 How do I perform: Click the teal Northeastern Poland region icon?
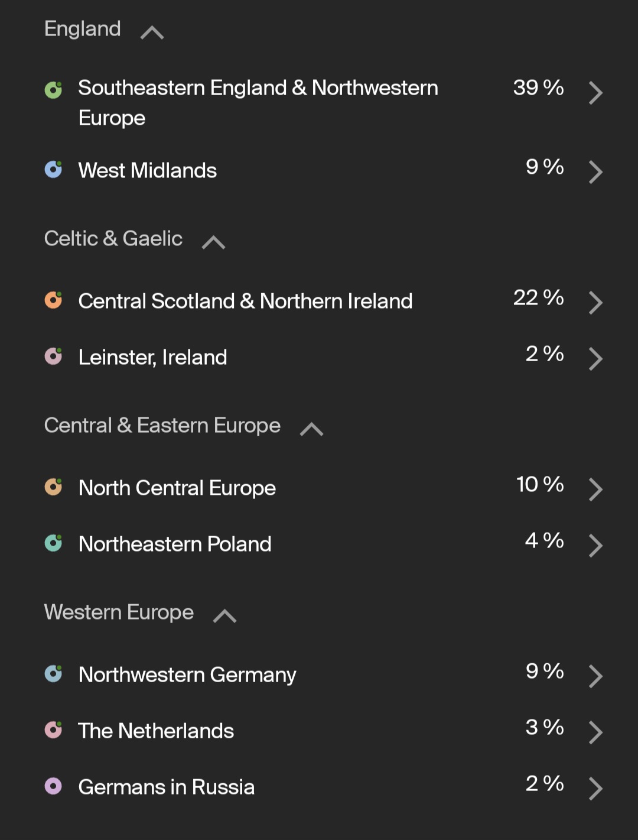click(53, 543)
